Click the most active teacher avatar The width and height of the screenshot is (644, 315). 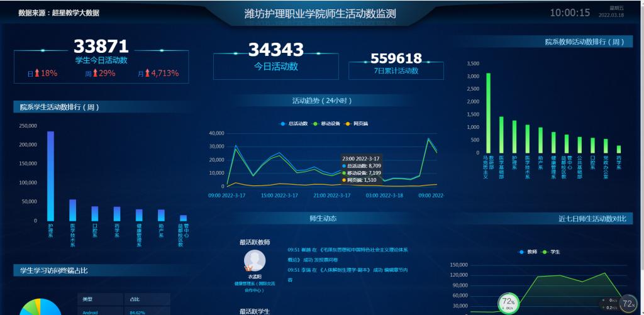255,260
